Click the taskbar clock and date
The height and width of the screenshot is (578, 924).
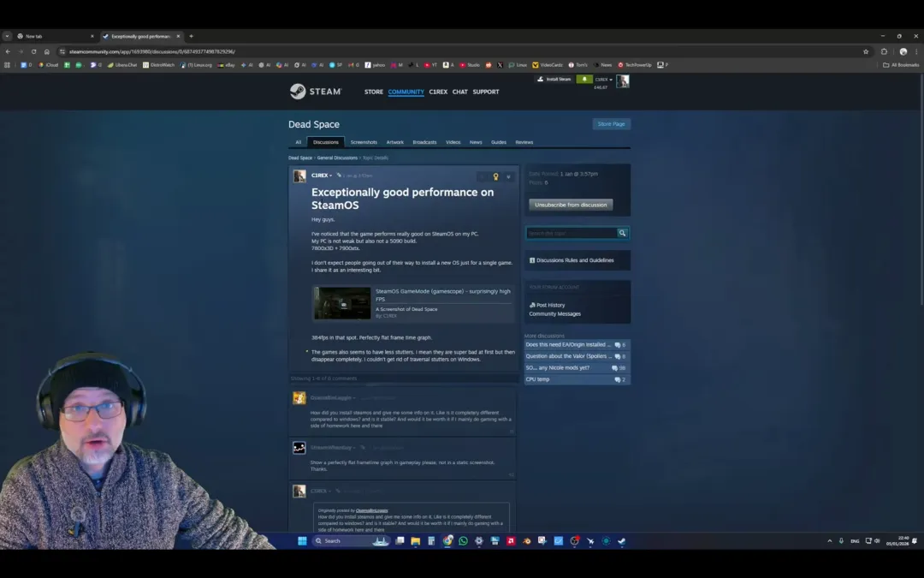click(898, 541)
